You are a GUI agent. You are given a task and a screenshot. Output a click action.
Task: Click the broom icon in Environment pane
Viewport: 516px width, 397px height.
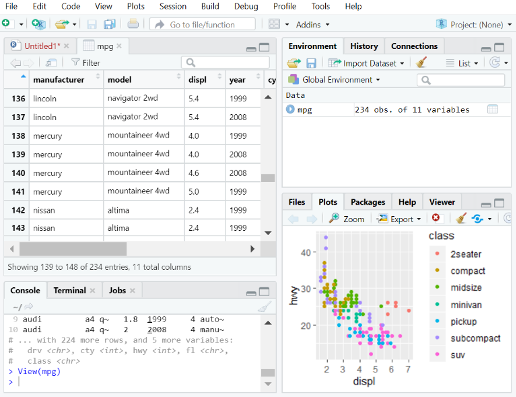pos(422,63)
